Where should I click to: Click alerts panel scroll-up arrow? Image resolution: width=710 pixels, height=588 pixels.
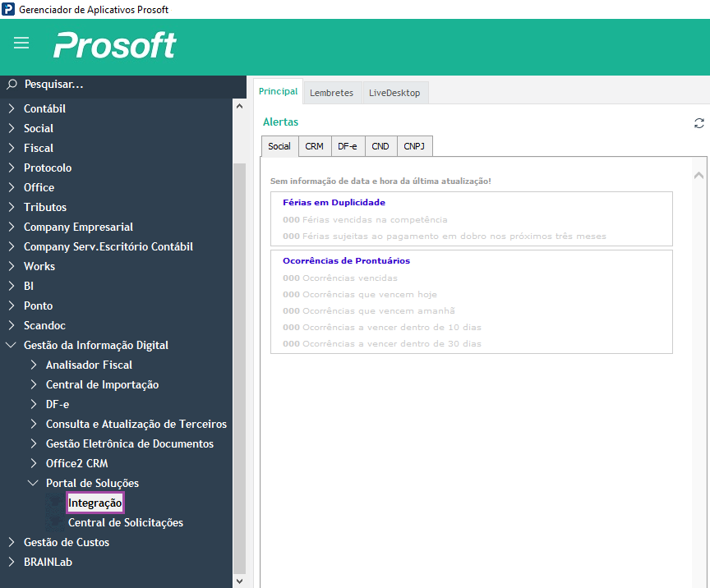coord(698,175)
